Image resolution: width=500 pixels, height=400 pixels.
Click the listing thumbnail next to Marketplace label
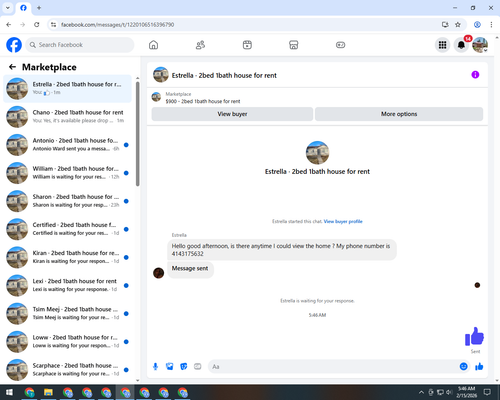156,97
